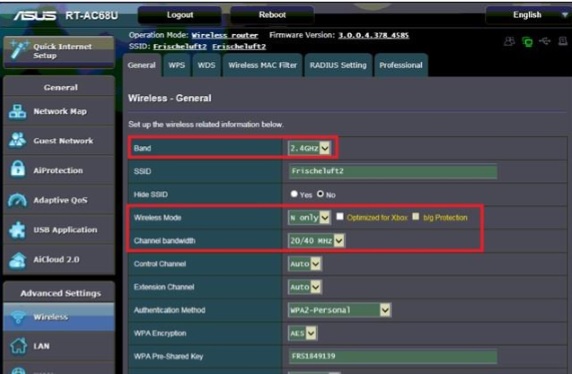572x374 pixels.
Task: Click the printer status icon in header
Action: (x=563, y=41)
